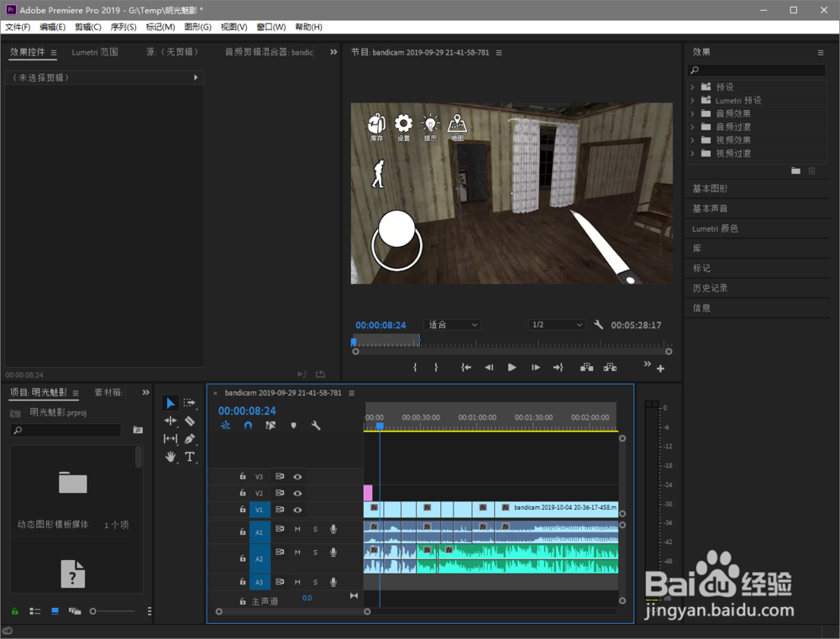Open the 文件(F) menu
840x639 pixels.
click(x=18, y=27)
